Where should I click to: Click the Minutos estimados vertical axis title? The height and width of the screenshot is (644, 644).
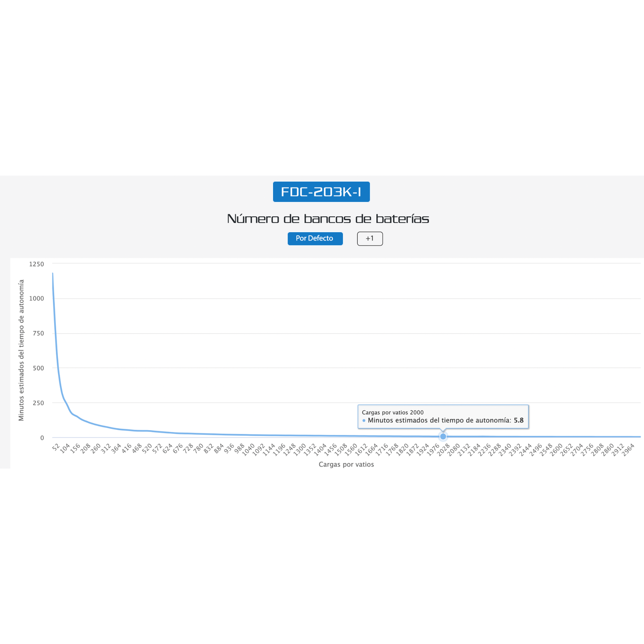21,350
